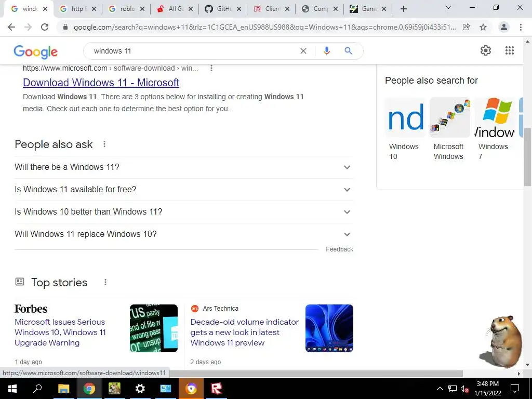Select Windows 10 related search card
Viewport: 532px width, 399px height.
click(x=405, y=129)
